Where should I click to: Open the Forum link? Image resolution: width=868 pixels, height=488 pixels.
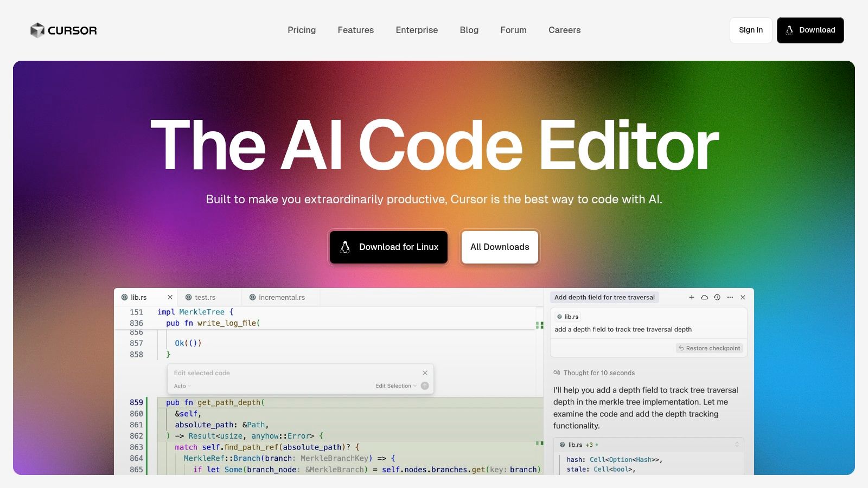tap(514, 30)
